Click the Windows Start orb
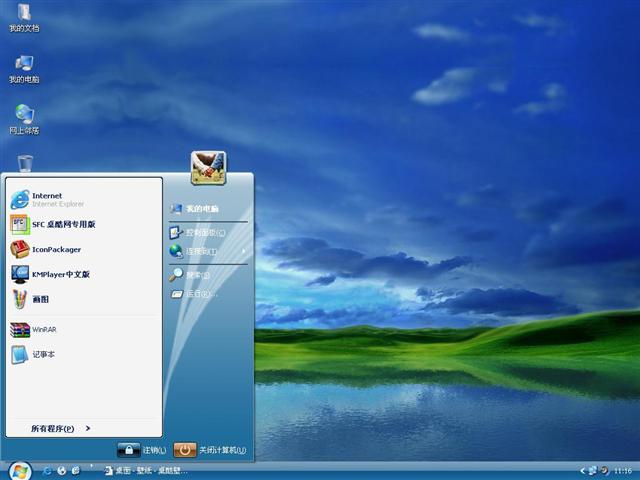 (19, 470)
